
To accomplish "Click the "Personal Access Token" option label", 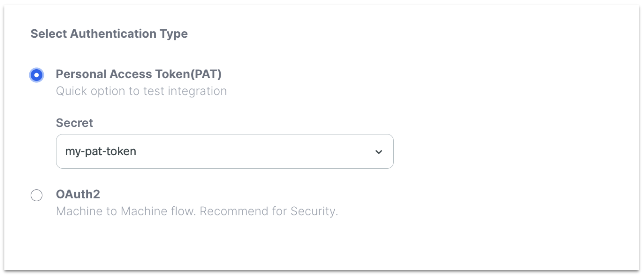I will [122, 74].
